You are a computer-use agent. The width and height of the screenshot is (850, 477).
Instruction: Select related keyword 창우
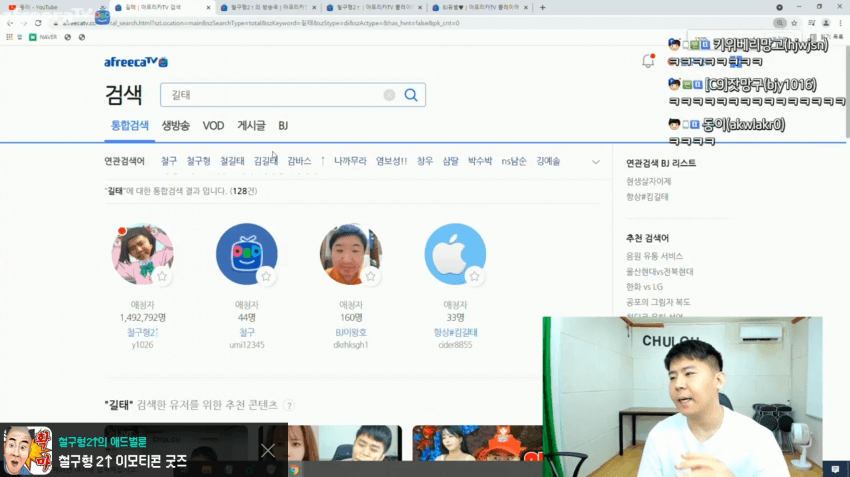[425, 161]
